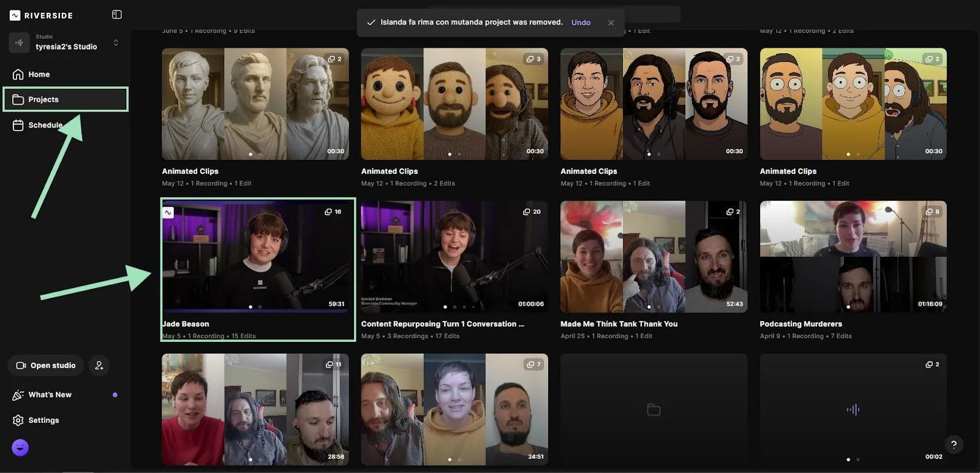
Task: Click the studio audio waveform icon
Action: (19, 43)
